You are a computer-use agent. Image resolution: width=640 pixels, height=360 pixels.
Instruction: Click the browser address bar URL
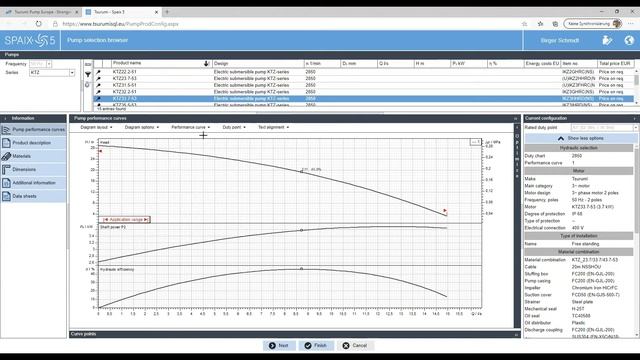[120, 24]
